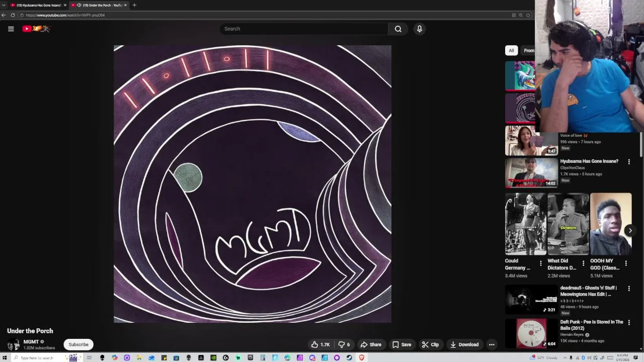Open the Hyubsama Has Gone Insane? title
Screen dimensions: 644x362
click(x=589, y=161)
